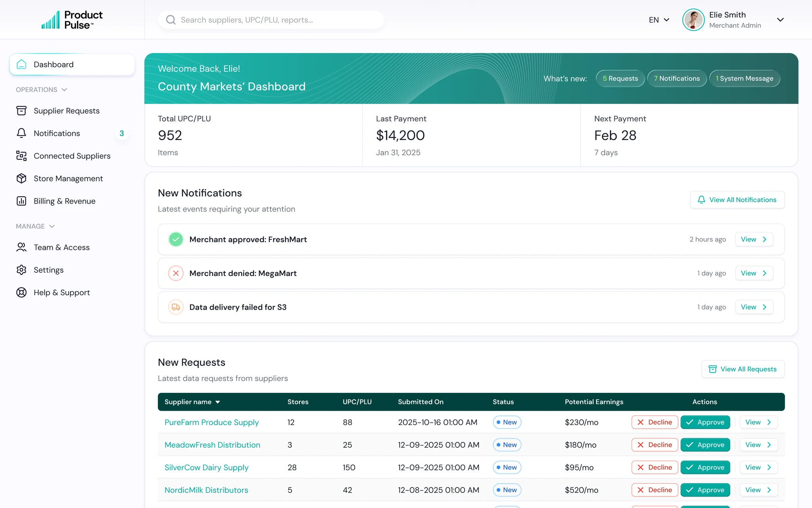Viewport: 812px width, 508px height.
Task: View the MegaMart denied notification
Action: pyautogui.click(x=754, y=273)
